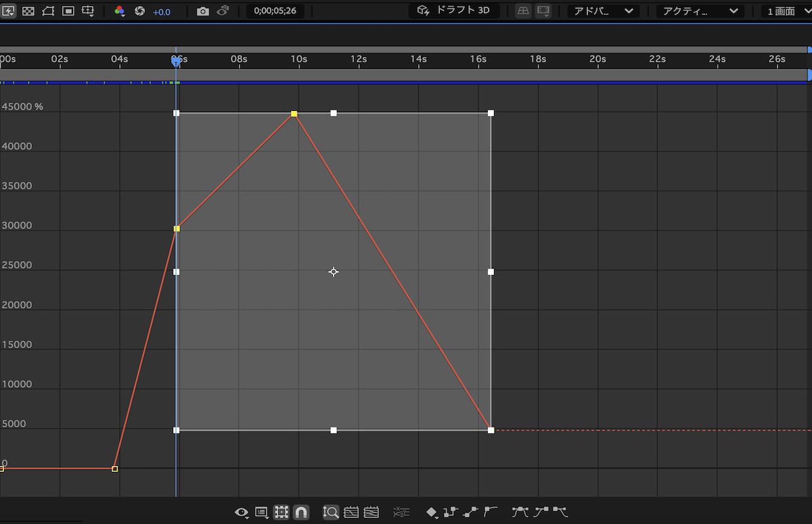Click blue current time indicator handle

tap(176, 62)
